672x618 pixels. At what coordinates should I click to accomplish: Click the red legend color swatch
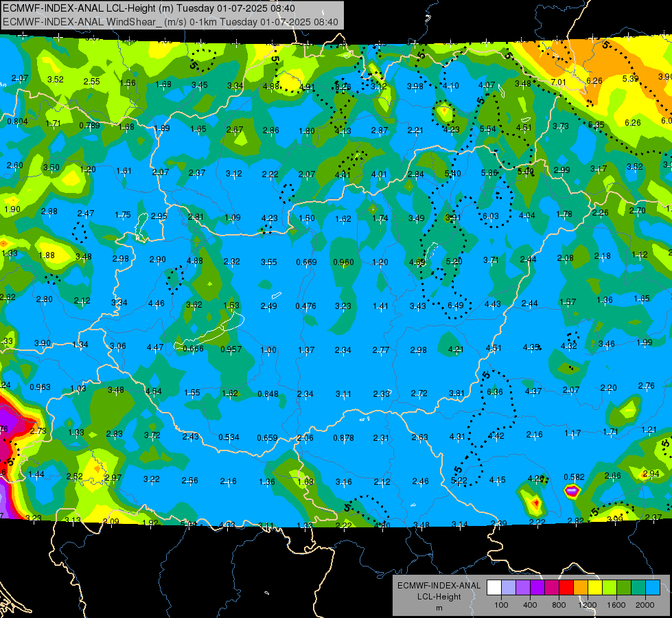click(x=566, y=588)
